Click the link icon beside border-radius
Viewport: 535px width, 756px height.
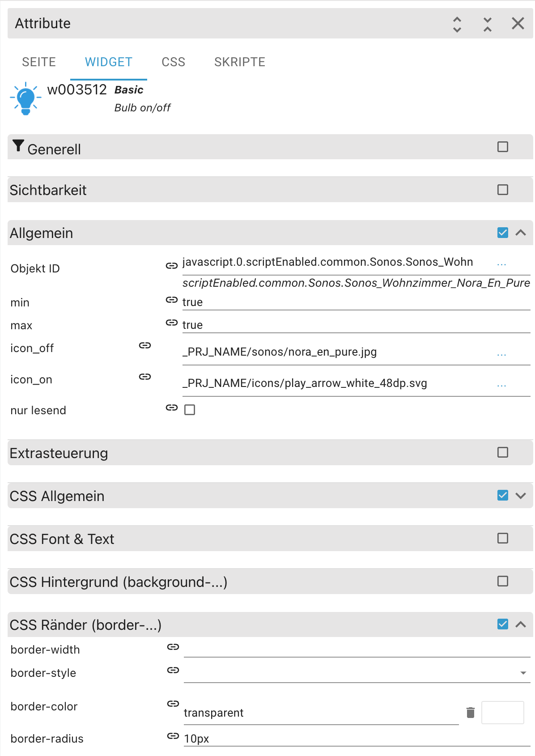(x=173, y=736)
